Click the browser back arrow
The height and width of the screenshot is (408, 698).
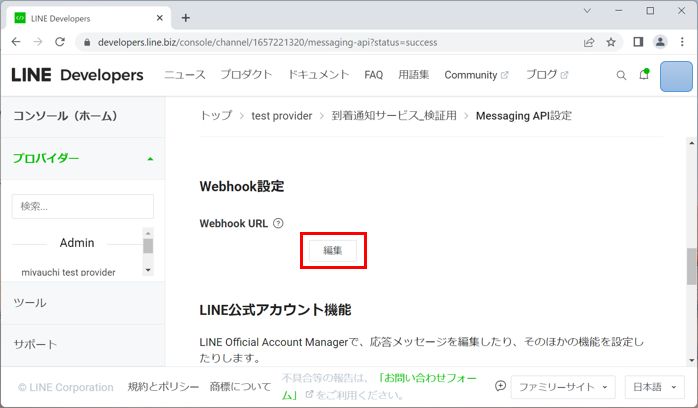(16, 42)
